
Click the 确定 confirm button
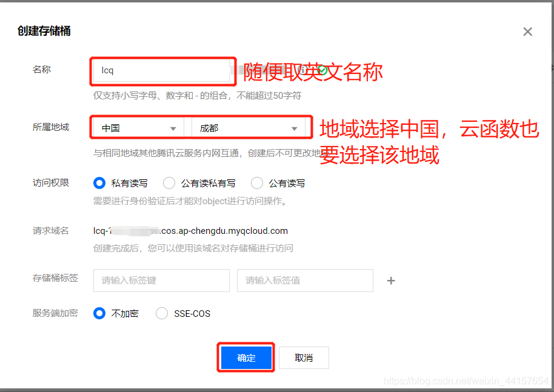point(245,357)
